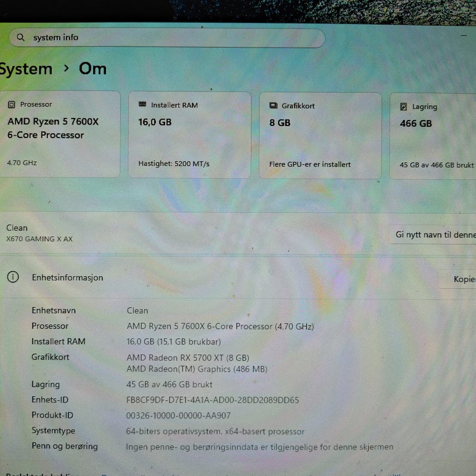Click 'Grafikkort' label in device info list
The width and height of the screenshot is (476, 476).
point(51,357)
